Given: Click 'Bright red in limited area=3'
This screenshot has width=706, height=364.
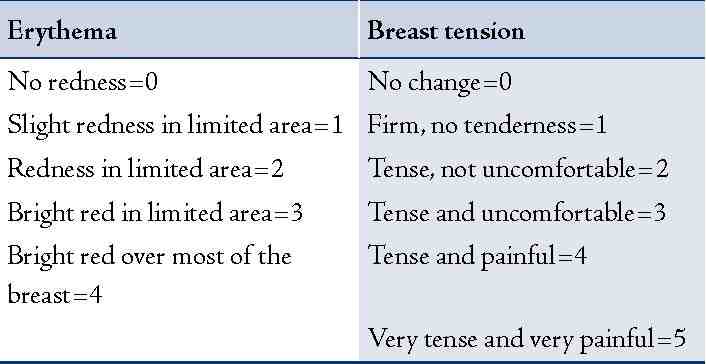Looking at the screenshot, I should pos(155,213).
